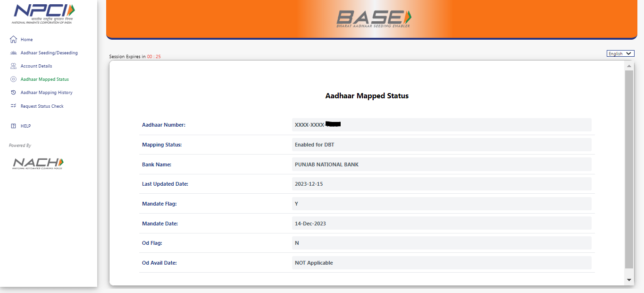
Task: Open Aadhaar Seeding/Deseeding menu item
Action: click(x=49, y=53)
